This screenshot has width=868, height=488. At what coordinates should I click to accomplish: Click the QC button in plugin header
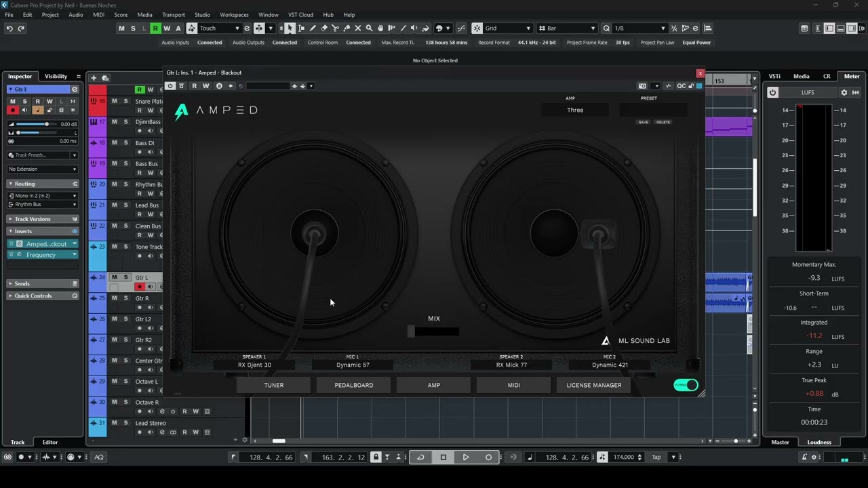(681, 86)
